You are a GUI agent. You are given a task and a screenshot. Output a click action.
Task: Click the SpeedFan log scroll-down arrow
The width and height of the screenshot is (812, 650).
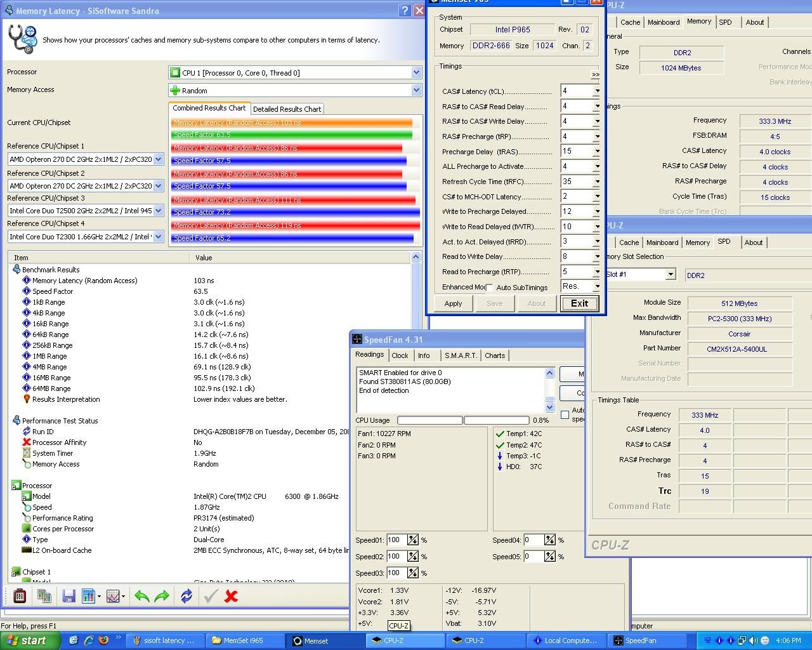[550, 407]
